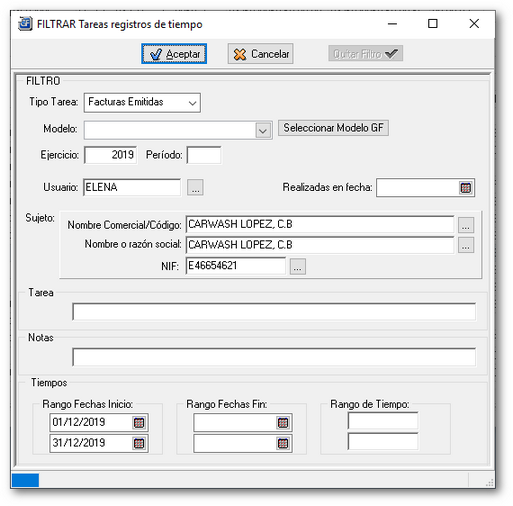Click the Notas text field

click(x=274, y=357)
